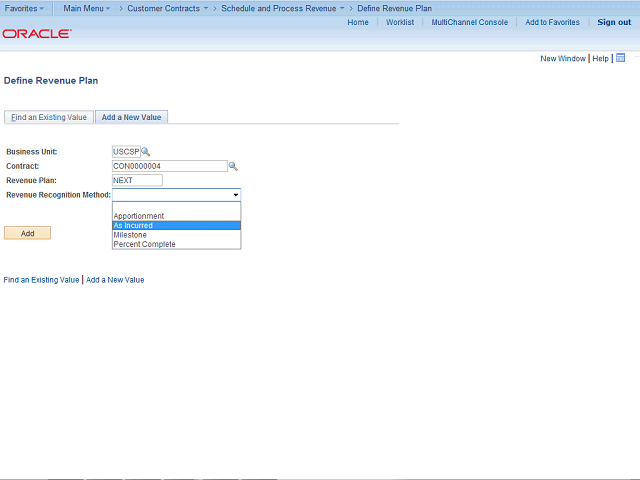The image size is (640, 480).
Task: Expand Customer Contracts breadcrumb menu
Action: point(167,8)
